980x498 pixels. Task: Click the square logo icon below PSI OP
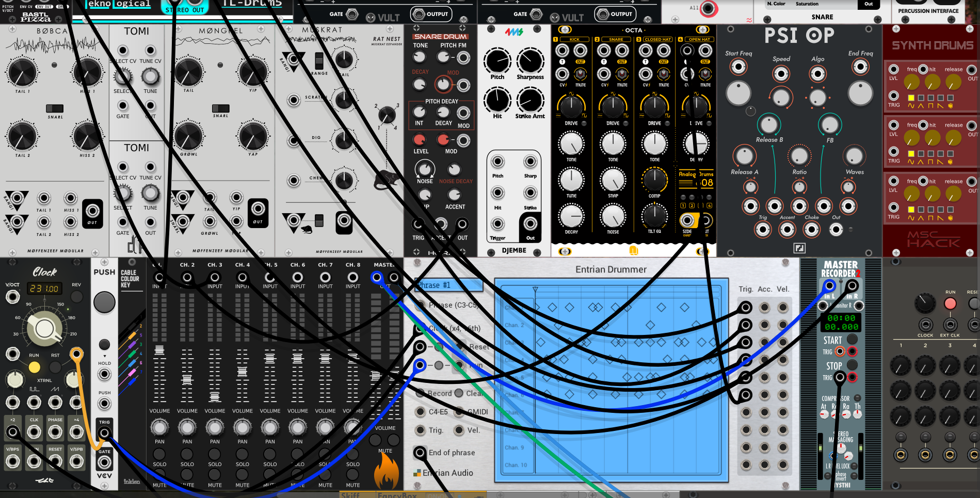pyautogui.click(x=799, y=248)
